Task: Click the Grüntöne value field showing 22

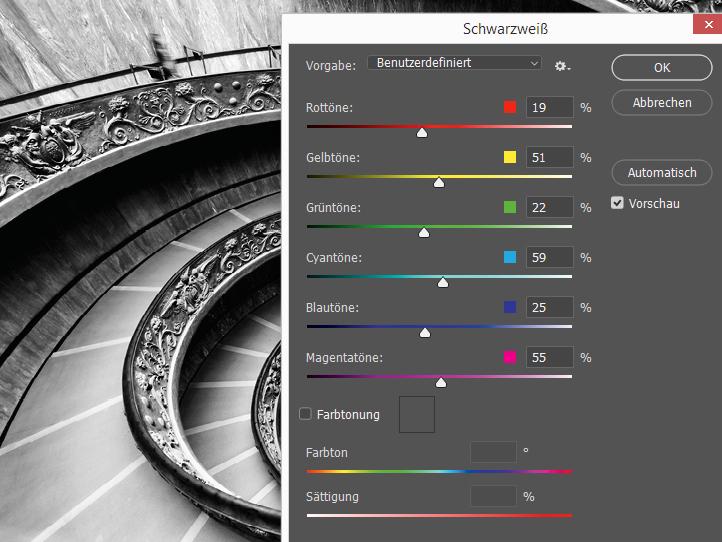Action: point(550,207)
